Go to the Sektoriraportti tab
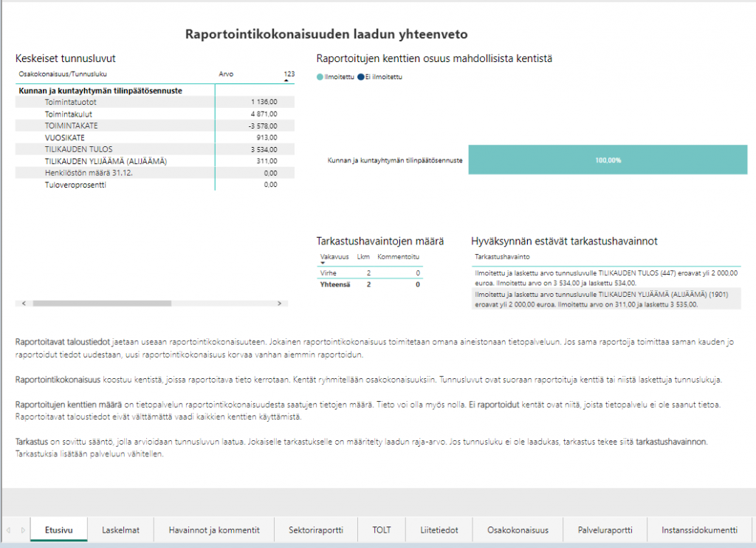 (316, 530)
